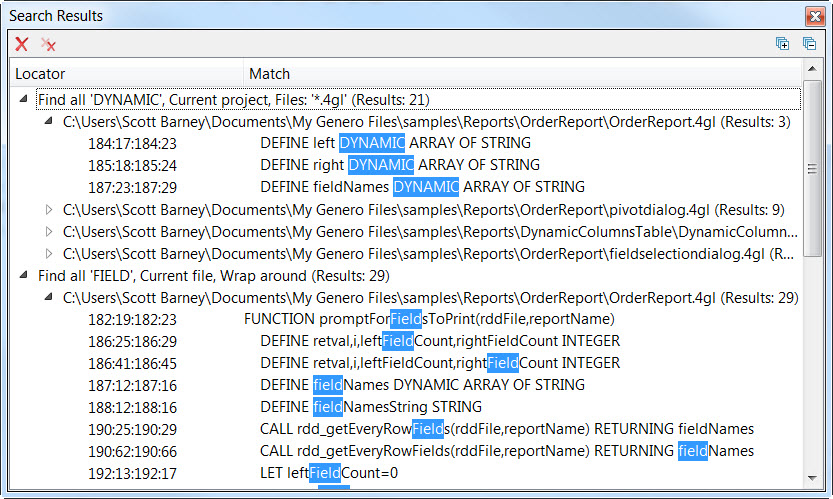Screen dimensions: 833x499
Task: Close the Search Results panel
Action: point(815,17)
